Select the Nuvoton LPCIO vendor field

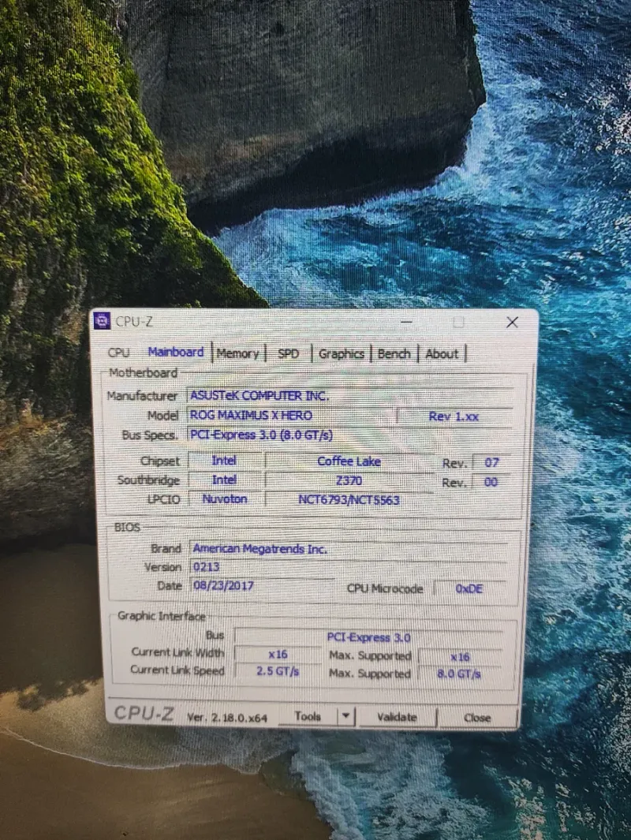225,498
